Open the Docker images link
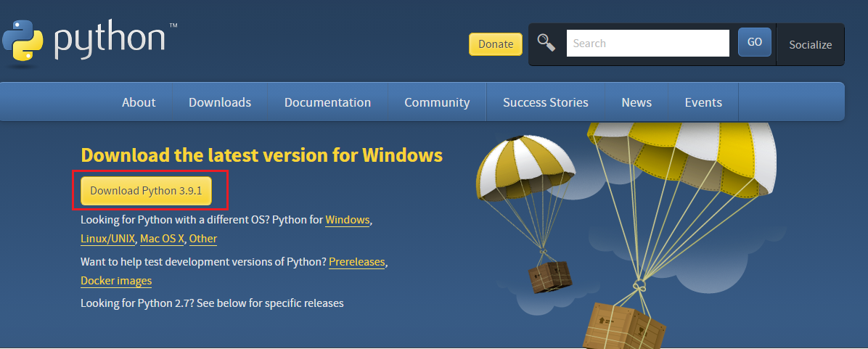Image resolution: width=868 pixels, height=349 pixels. point(116,281)
